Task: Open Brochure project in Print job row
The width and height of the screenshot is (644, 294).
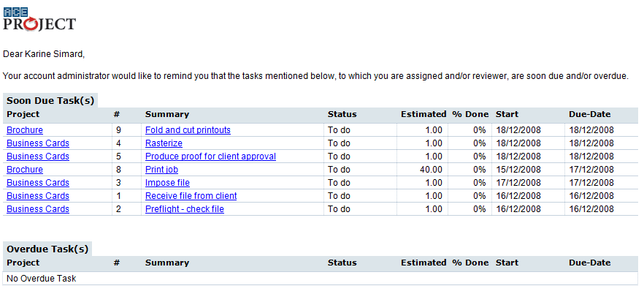Action: [25, 170]
